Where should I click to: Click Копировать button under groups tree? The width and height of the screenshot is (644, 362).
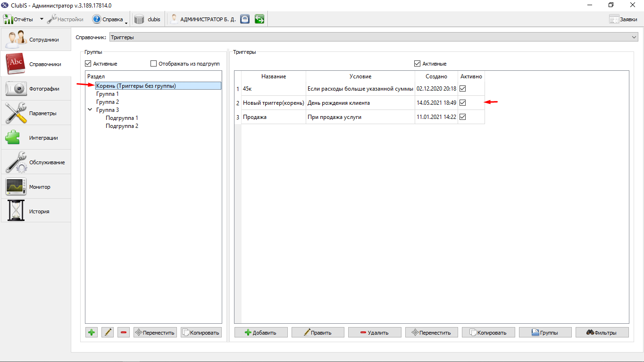201,333
